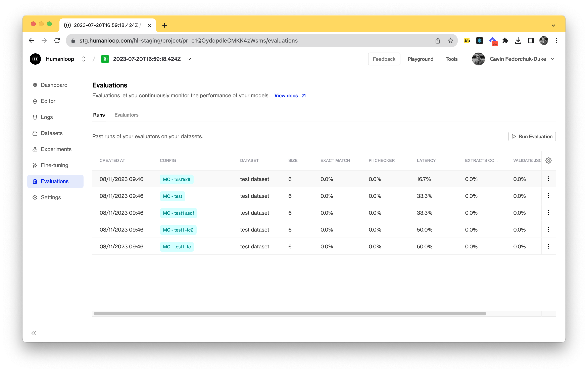The width and height of the screenshot is (588, 372).
Task: Reload the page
Action: click(57, 41)
